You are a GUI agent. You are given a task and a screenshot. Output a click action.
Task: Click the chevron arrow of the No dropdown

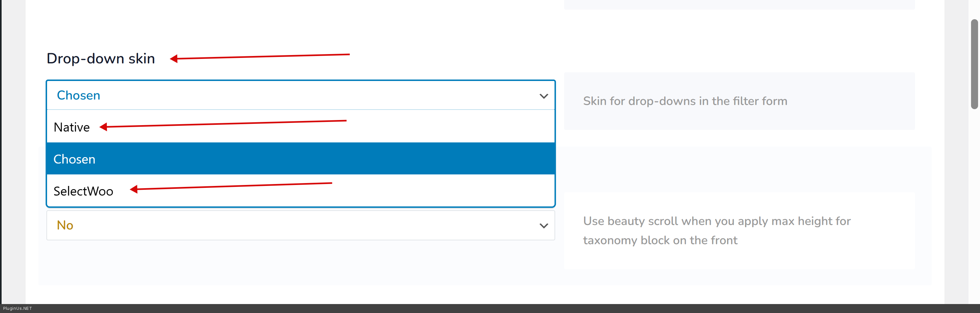coord(544,226)
